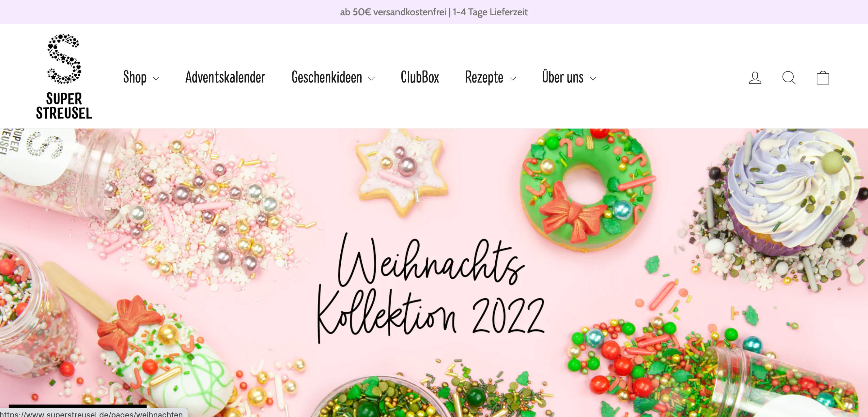Expand the Über uns dropdown chevron
The image size is (868, 417).
593,79
